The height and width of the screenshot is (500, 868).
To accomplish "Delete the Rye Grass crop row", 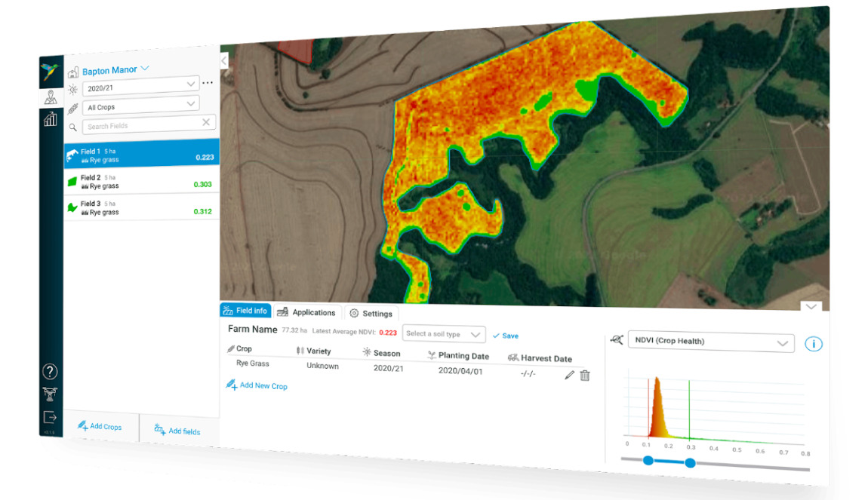I will pyautogui.click(x=585, y=376).
